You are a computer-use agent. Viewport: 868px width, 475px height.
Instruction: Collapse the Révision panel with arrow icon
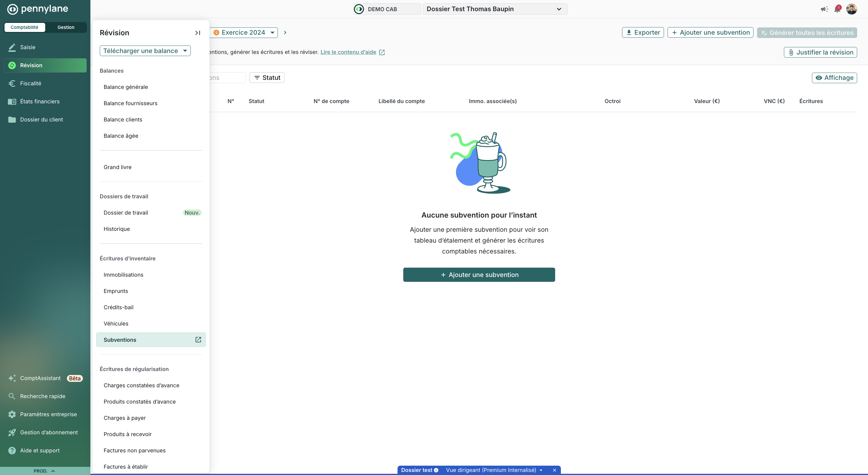197,33
